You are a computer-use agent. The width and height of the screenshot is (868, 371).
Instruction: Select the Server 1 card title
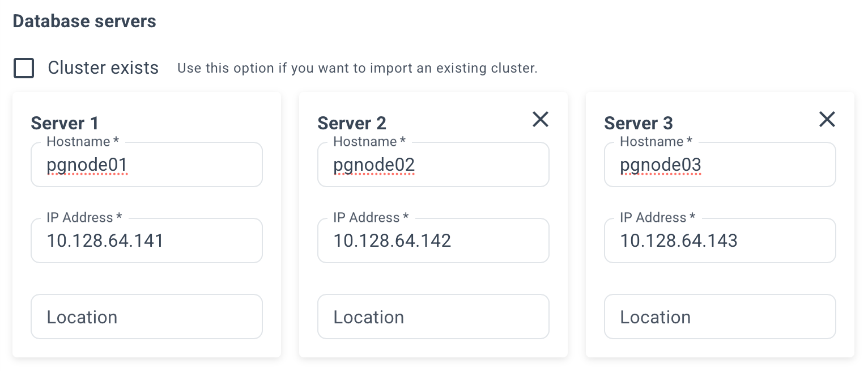[x=65, y=123]
